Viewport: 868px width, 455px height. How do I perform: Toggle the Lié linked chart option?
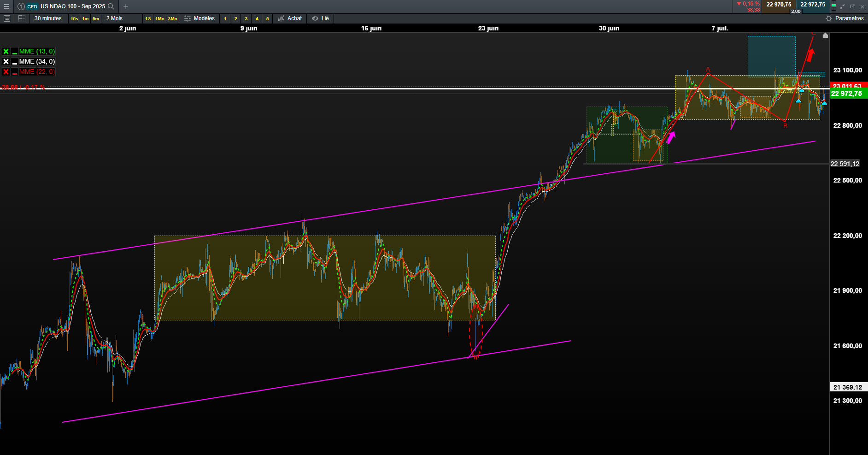[x=321, y=18]
